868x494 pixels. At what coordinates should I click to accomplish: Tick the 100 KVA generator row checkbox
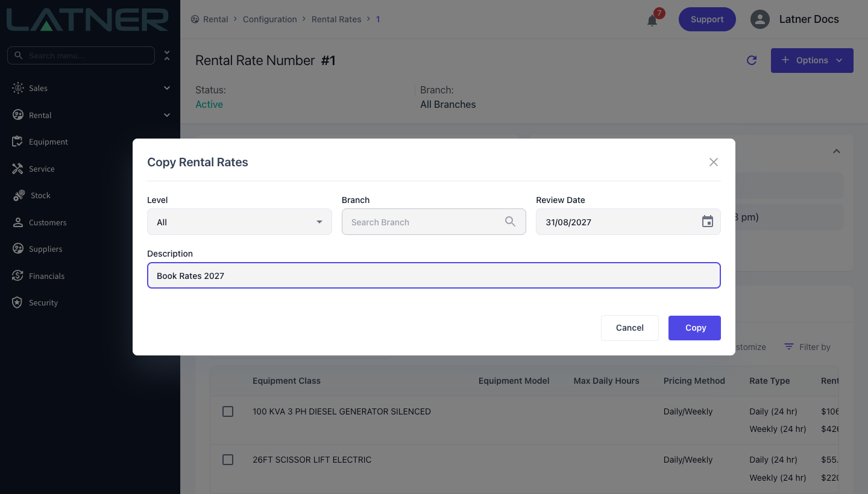coord(228,411)
